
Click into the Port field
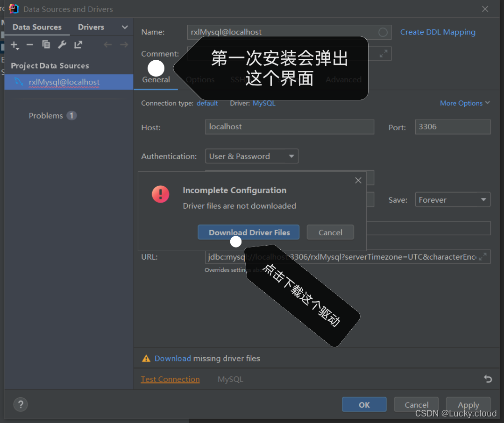pyautogui.click(x=453, y=127)
